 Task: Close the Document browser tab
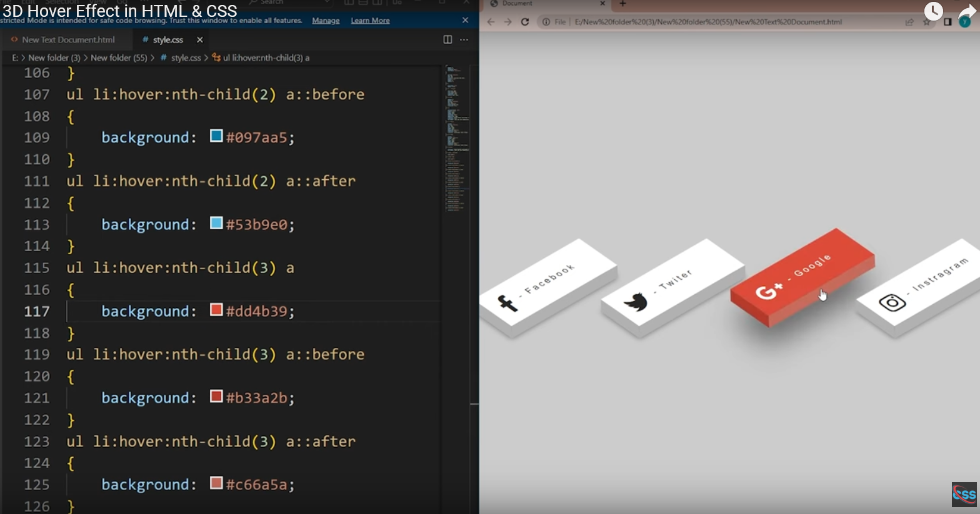click(602, 4)
